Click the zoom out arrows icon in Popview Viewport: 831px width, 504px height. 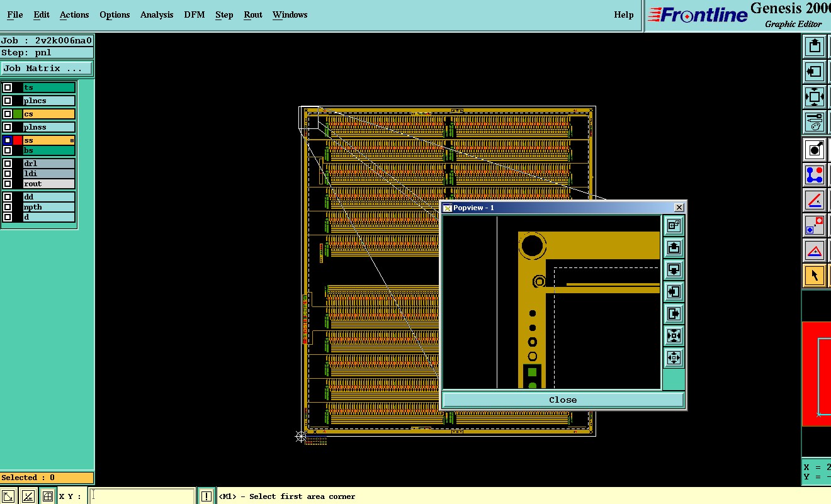[x=674, y=358]
